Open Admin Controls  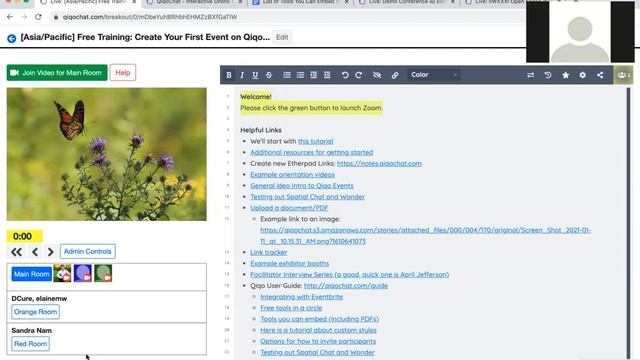pyautogui.click(x=88, y=251)
